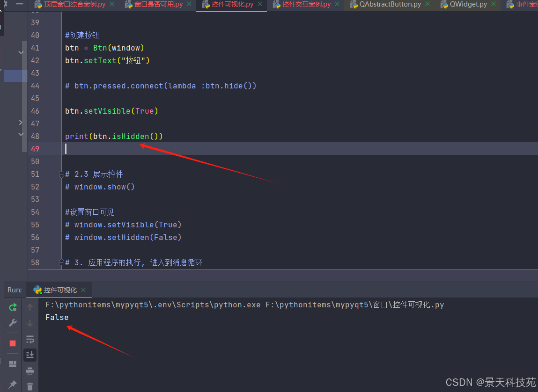Click the '# 3. 应用程序的执行' comment line
The width and height of the screenshot is (538, 392).
[x=134, y=262]
